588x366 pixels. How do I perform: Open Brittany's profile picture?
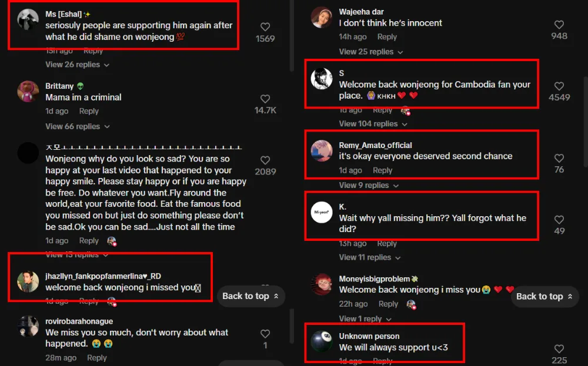tap(28, 92)
